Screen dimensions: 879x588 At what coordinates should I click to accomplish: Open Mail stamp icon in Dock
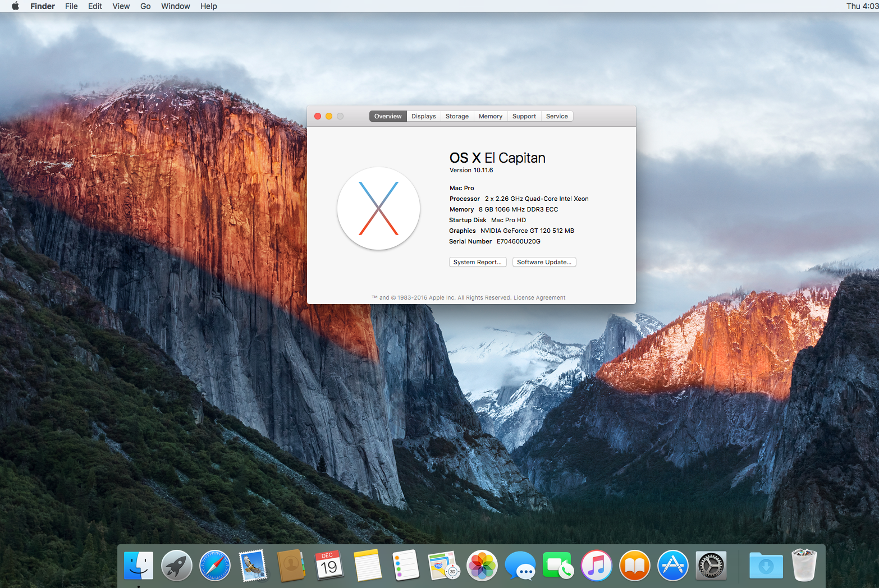(253, 565)
